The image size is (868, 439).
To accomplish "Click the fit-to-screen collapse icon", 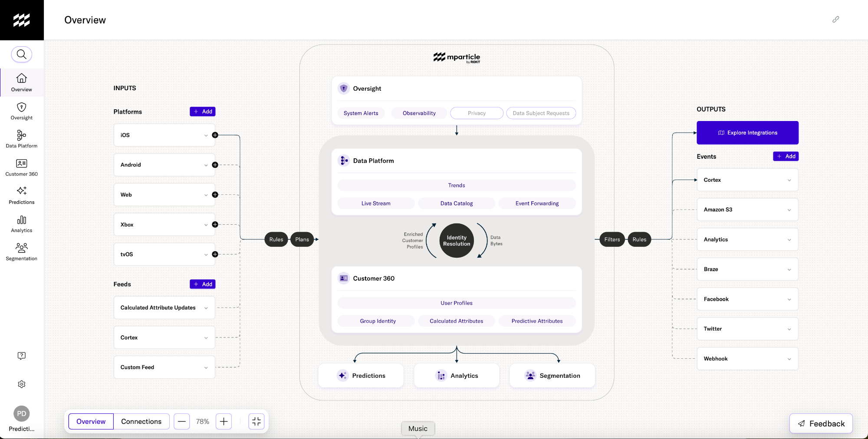I will 256,421.
